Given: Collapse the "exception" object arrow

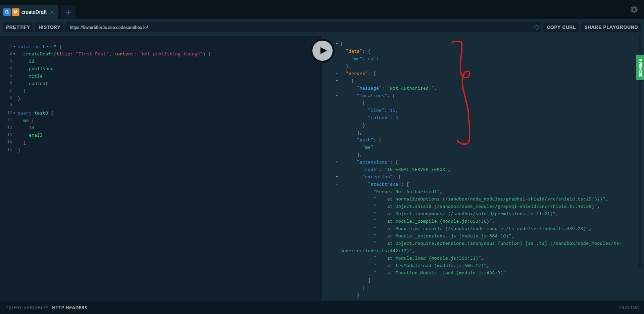Looking at the screenshot, I should click(337, 177).
